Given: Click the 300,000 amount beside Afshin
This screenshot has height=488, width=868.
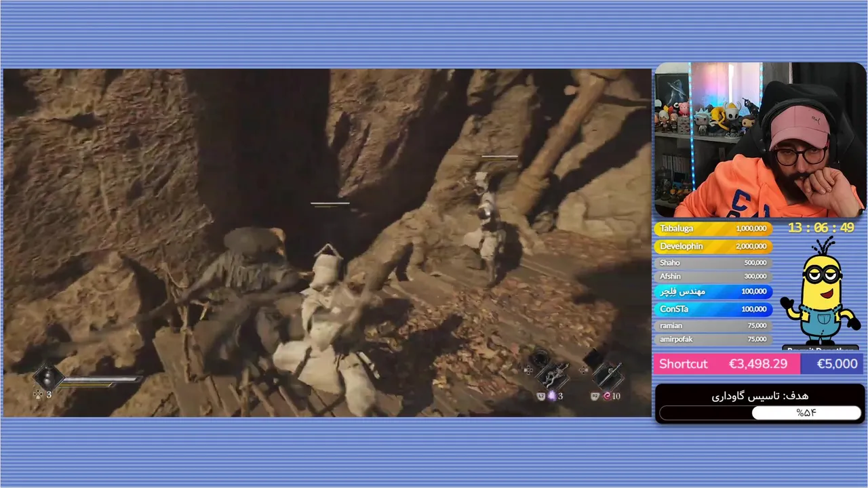Looking at the screenshot, I should tap(755, 277).
